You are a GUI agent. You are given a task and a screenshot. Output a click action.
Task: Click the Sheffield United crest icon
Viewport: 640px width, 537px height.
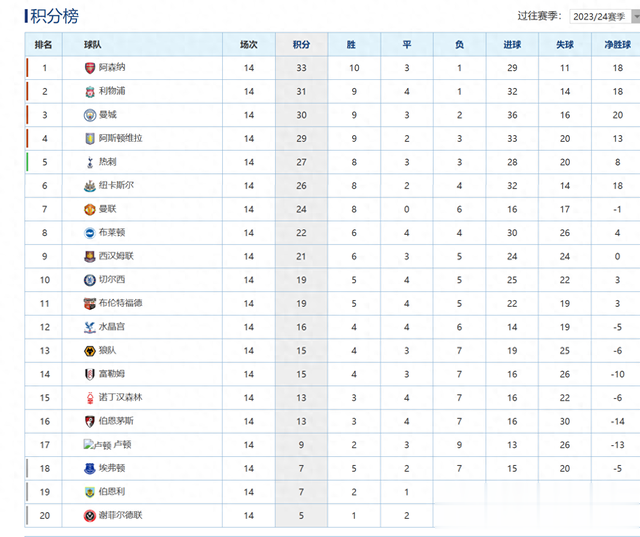coord(90,516)
